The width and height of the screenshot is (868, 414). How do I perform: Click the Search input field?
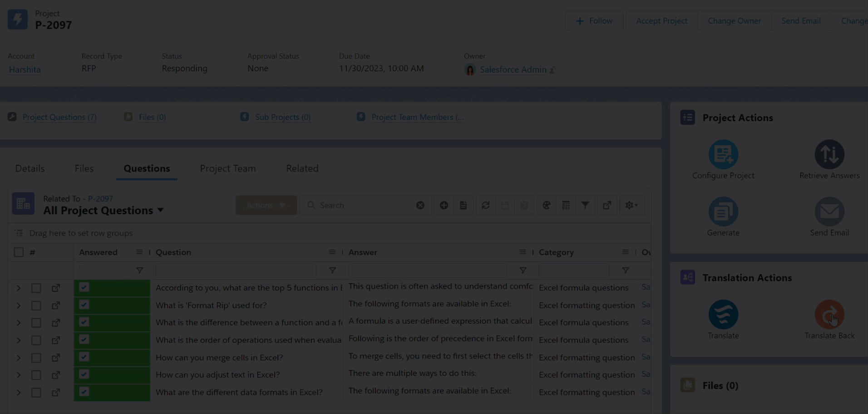pyautogui.click(x=365, y=205)
